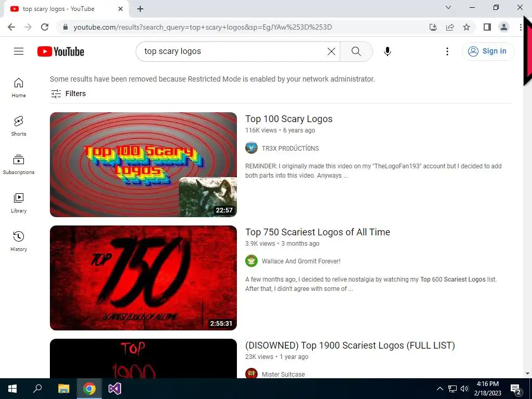Bookmark this page with star icon
The width and height of the screenshot is (532, 399).
click(467, 27)
